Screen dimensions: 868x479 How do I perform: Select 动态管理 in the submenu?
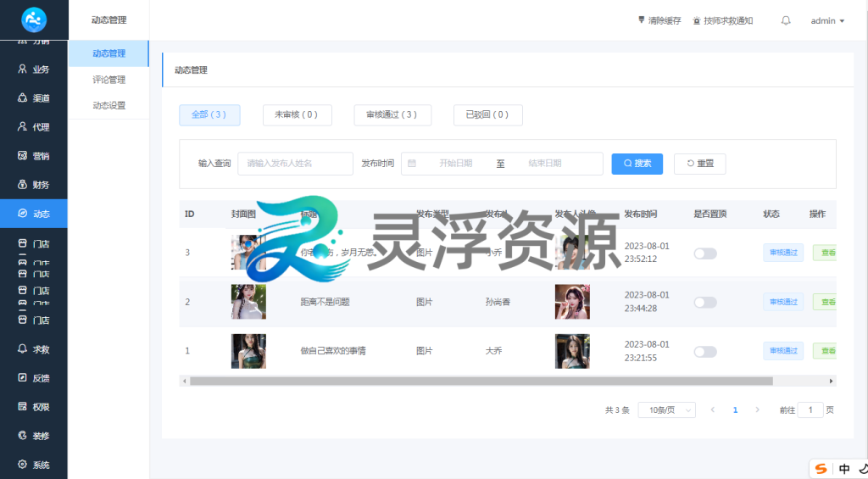tap(109, 53)
